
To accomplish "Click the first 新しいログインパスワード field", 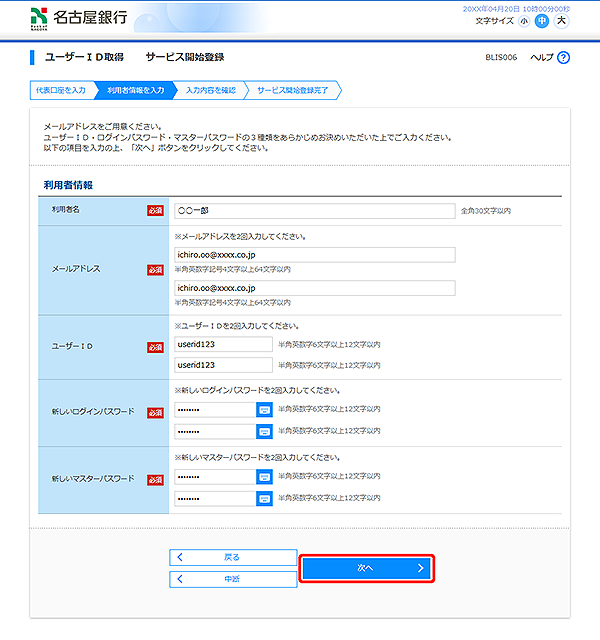I will 213,410.
